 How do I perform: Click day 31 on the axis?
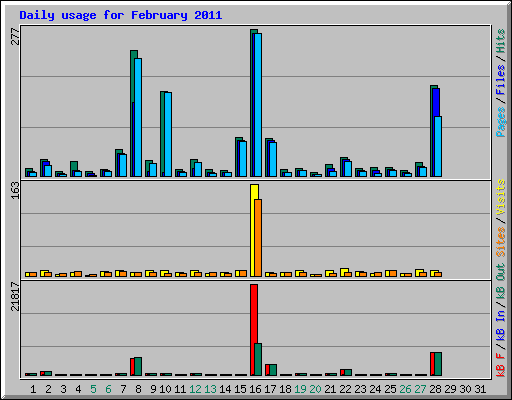(x=480, y=389)
